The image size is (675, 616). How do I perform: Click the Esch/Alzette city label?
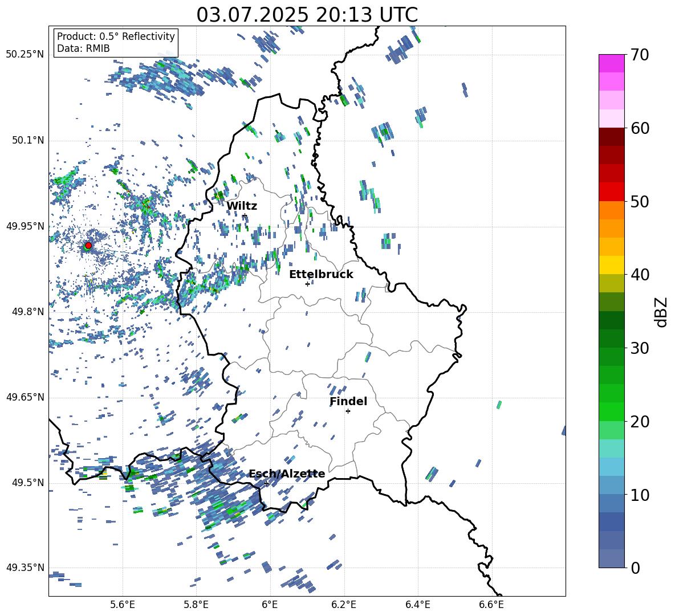tap(287, 474)
